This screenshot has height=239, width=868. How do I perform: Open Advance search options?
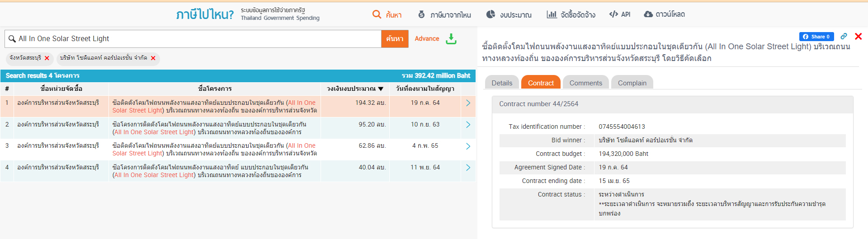tap(427, 39)
